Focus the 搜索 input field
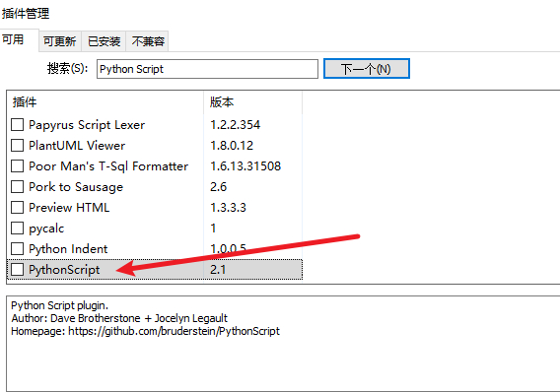 (207, 69)
